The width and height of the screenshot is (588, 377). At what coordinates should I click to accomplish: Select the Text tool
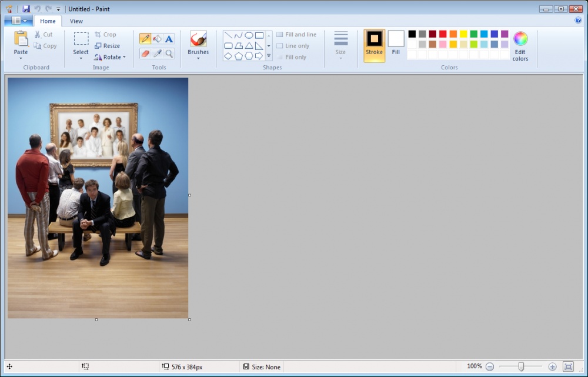169,39
